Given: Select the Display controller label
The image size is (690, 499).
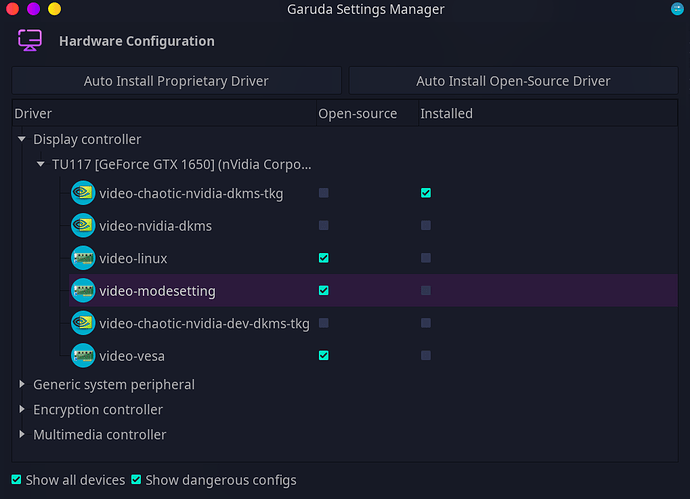Looking at the screenshot, I should click(x=87, y=139).
